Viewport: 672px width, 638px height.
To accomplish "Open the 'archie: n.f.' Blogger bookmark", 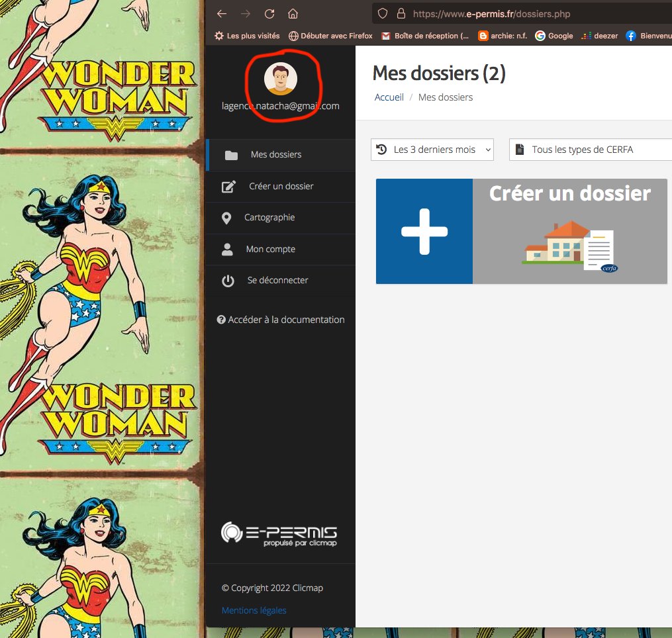I will tap(503, 36).
